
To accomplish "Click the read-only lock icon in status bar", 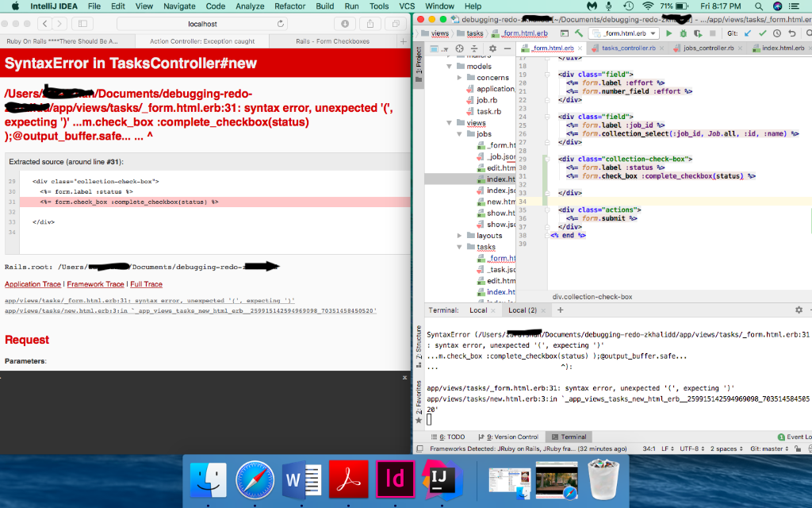I will [798, 449].
